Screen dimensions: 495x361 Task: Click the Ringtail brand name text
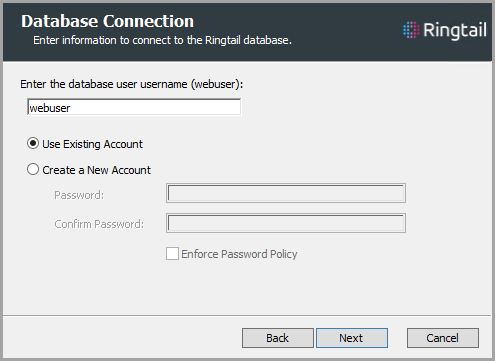[455, 31]
